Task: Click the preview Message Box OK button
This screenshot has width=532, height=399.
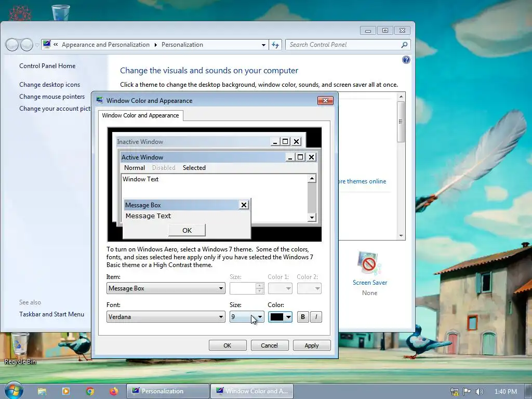Action: point(187,230)
